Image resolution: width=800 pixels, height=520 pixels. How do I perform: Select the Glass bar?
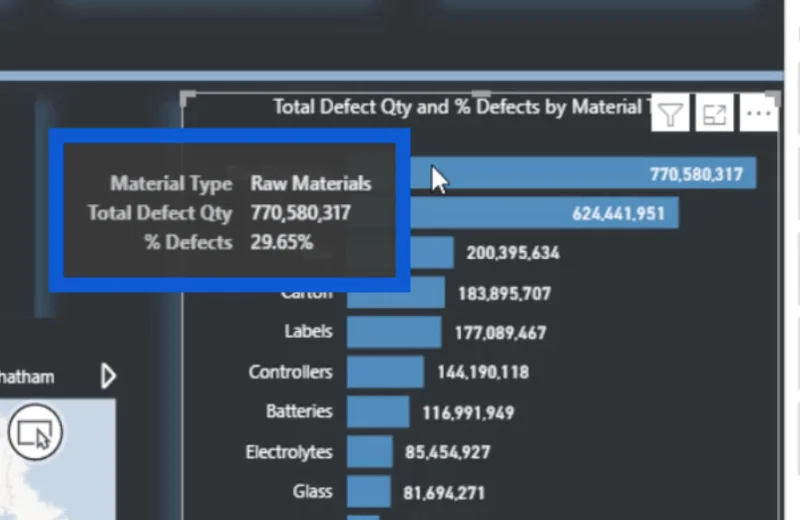click(369, 491)
